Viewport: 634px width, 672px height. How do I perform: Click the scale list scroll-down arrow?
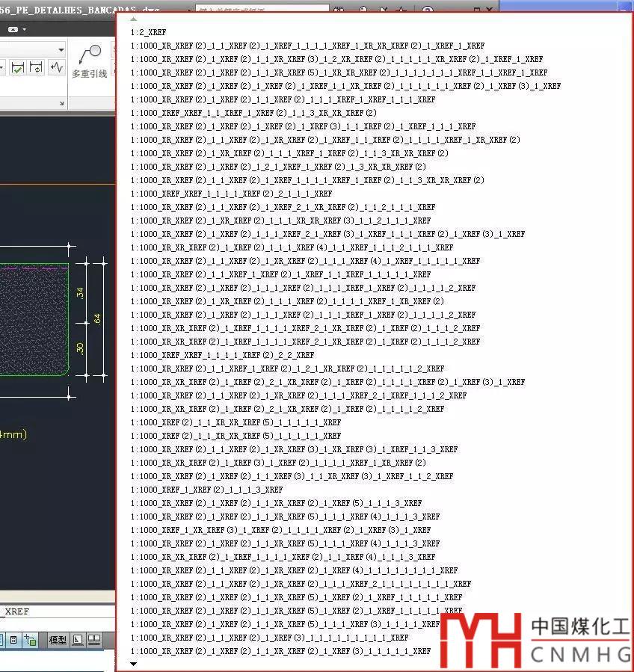pyautogui.click(x=133, y=664)
